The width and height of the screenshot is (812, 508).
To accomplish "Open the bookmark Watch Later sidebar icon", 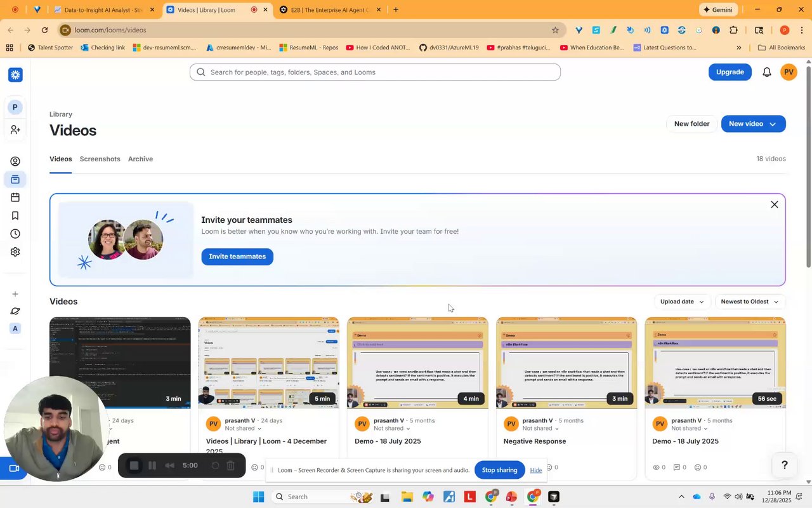I will pos(15,216).
